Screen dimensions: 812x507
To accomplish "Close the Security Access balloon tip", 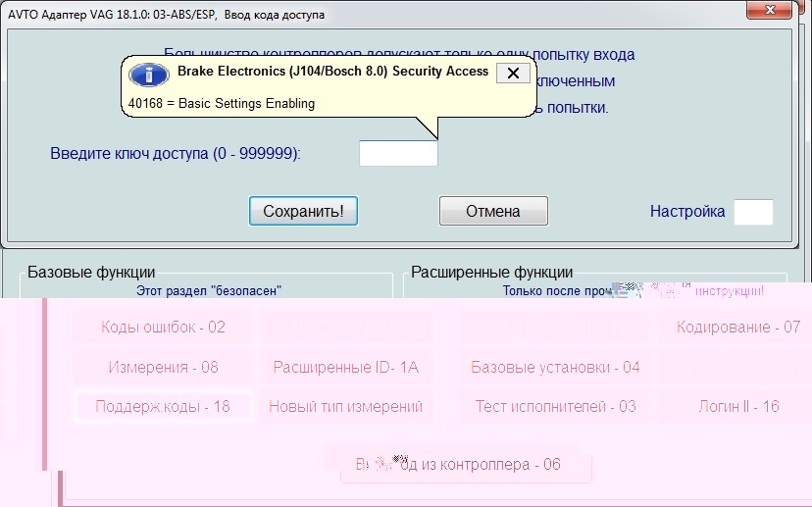I will tap(512, 74).
